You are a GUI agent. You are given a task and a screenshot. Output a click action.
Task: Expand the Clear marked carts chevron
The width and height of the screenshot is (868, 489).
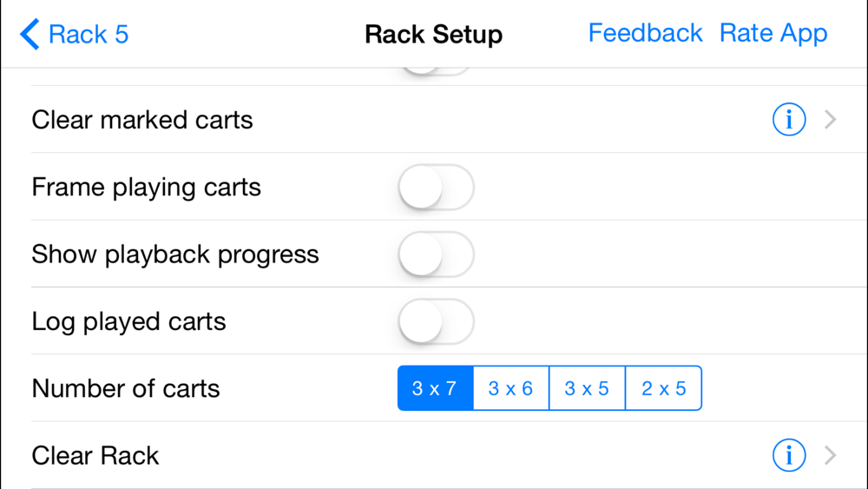831,120
